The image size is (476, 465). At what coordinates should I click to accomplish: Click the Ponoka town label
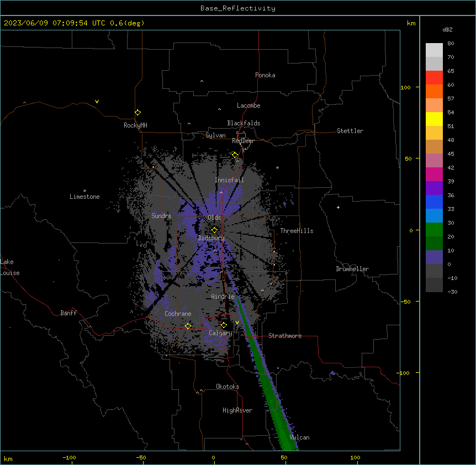[265, 75]
